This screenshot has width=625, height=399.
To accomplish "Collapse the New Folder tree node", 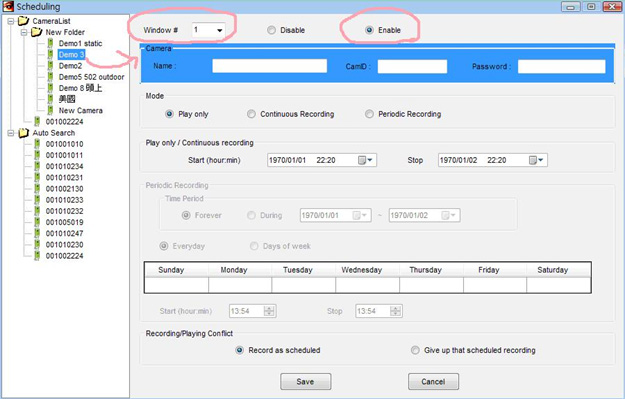I will tap(24, 32).
